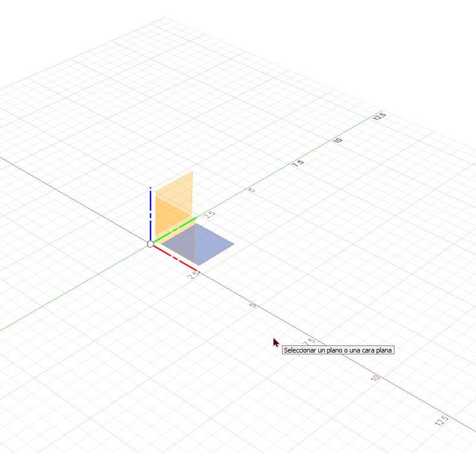Image resolution: width=476 pixels, height=453 pixels.
Task: Select the blue vertical Z axis
Action: [151, 214]
